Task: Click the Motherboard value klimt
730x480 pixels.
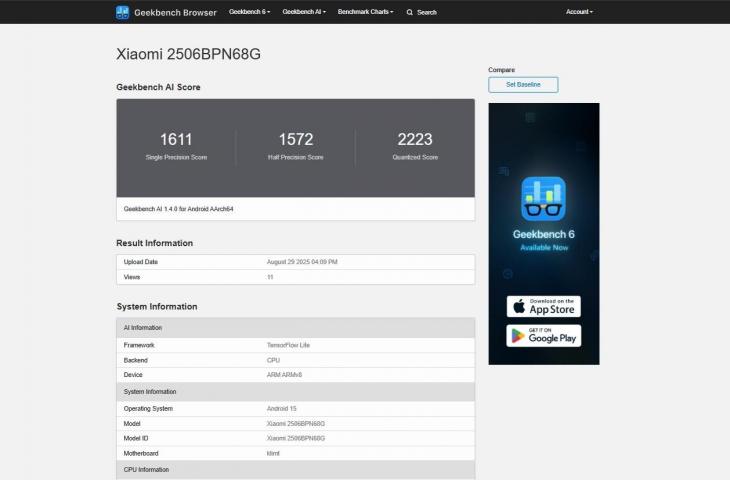Action: pyautogui.click(x=273, y=453)
